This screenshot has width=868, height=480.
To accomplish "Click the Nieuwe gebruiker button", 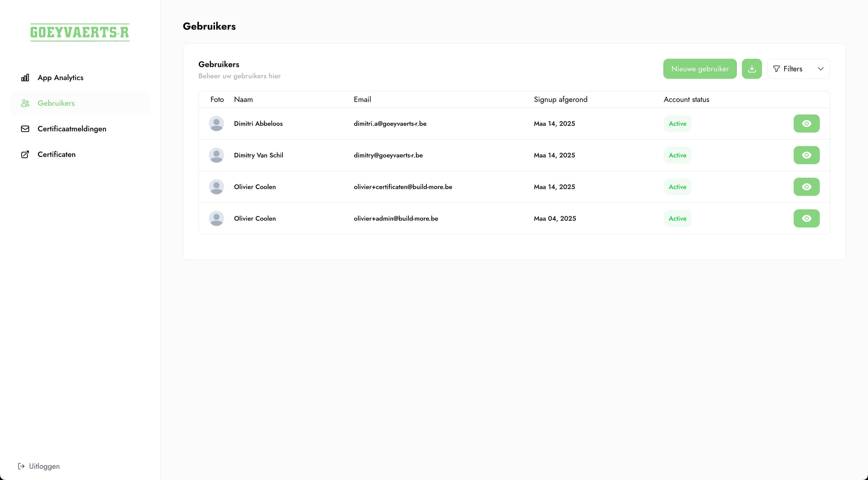I will point(699,69).
